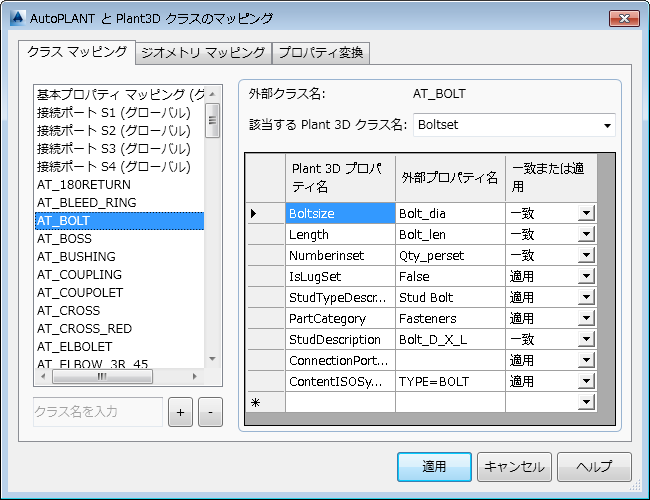Click class list scroll right arrow
The image size is (650, 500).
coord(194,376)
